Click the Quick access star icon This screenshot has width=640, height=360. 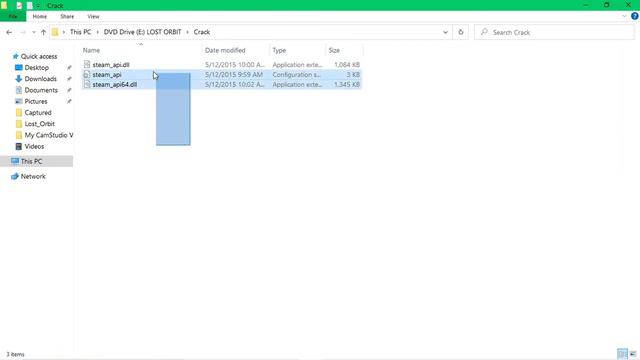(16, 56)
